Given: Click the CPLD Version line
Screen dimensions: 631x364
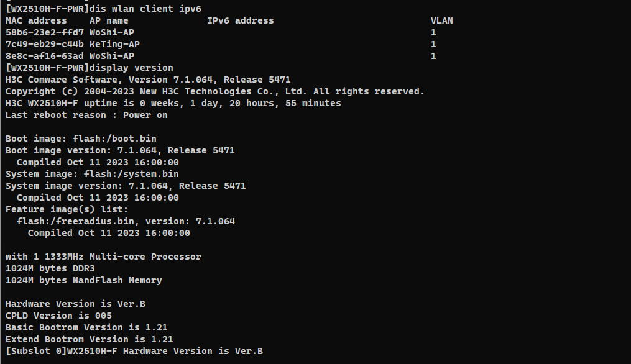Looking at the screenshot, I should [x=58, y=316].
